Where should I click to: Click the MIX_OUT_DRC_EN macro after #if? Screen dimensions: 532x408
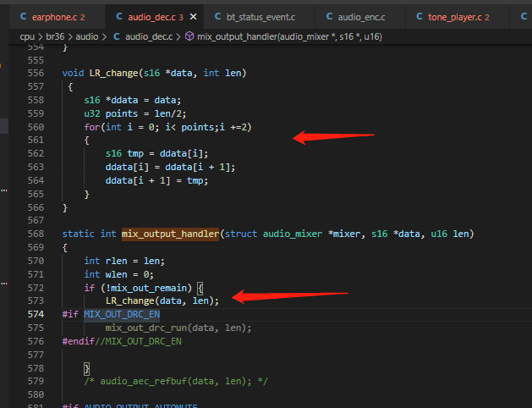pyautogui.click(x=122, y=314)
